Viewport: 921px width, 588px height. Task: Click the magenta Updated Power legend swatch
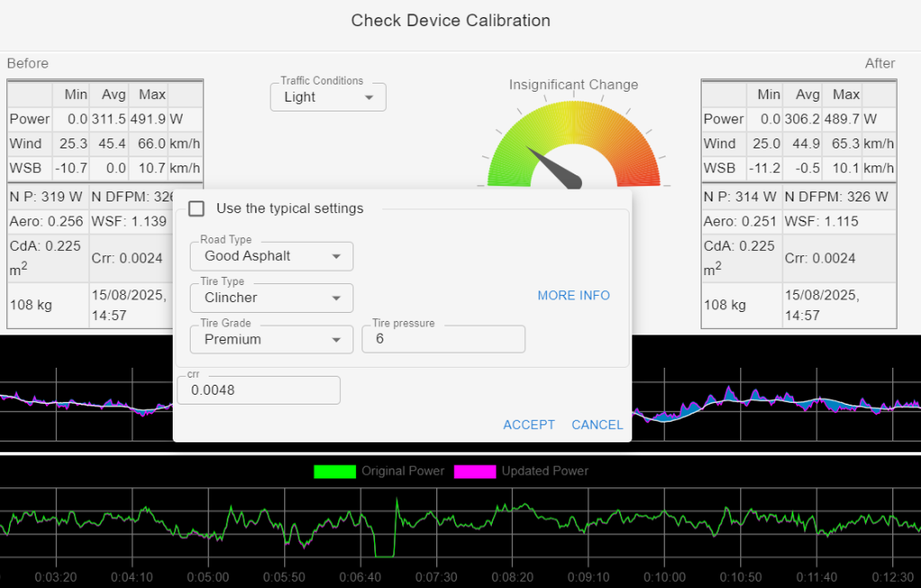click(475, 471)
